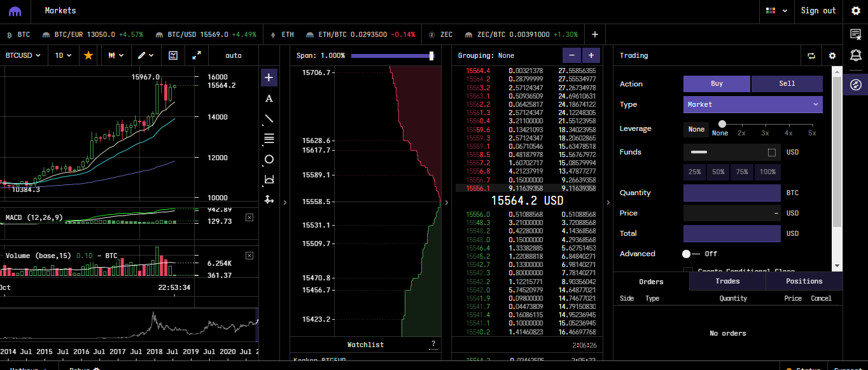
Task: Open the pencil drawing tools dropdown
Action: pyautogui.click(x=146, y=55)
